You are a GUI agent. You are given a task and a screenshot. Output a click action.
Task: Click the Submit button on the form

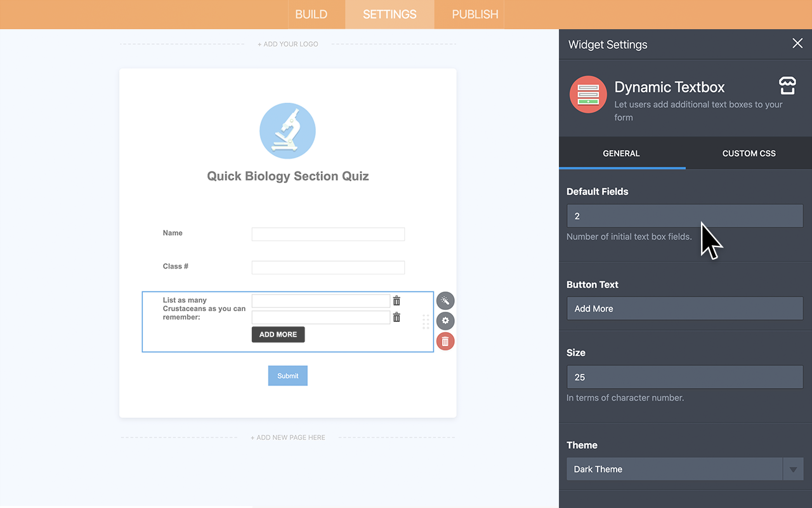click(x=287, y=375)
